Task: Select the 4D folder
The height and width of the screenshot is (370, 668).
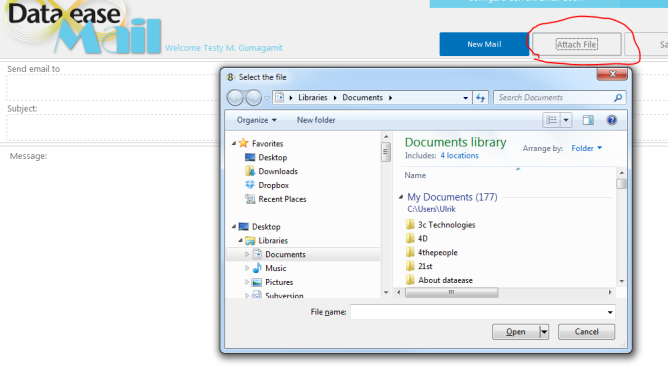Action: (x=423, y=238)
